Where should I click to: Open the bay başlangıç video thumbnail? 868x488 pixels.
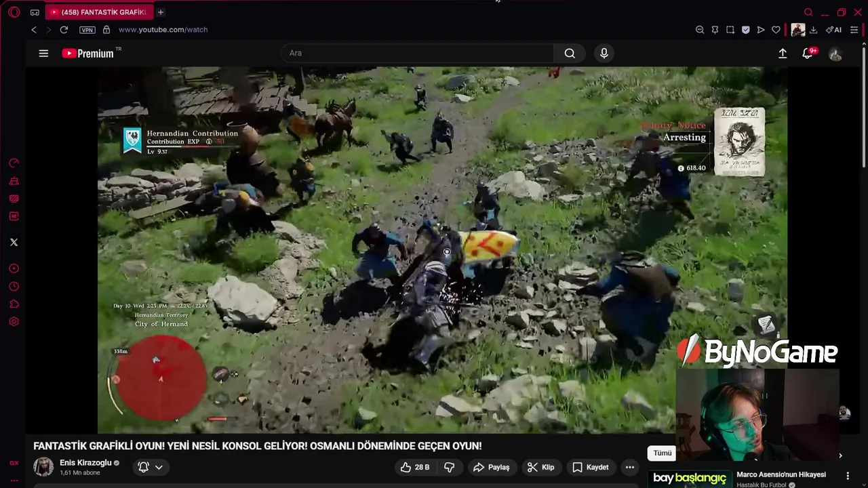point(690,479)
